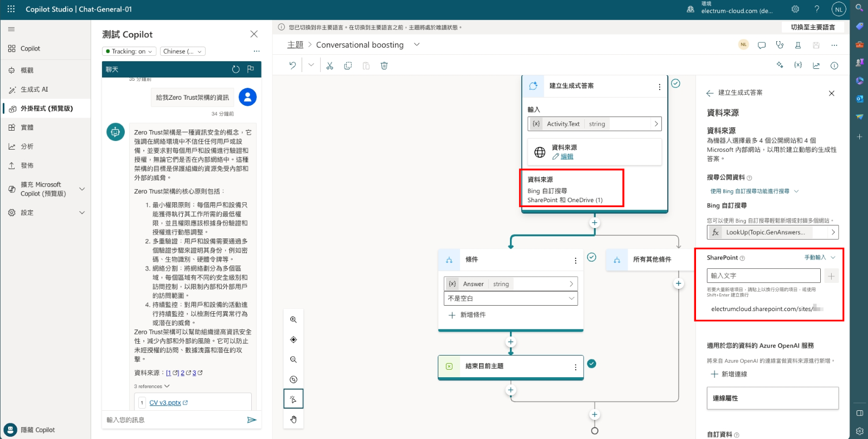Click 新增條件 in the condition node
868x439 pixels.
(x=467, y=315)
